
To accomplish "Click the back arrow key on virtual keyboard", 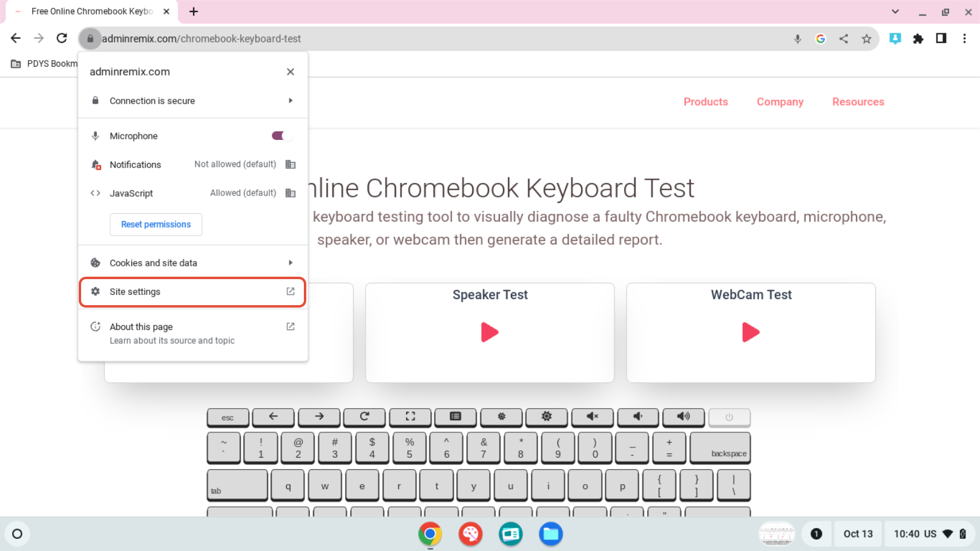I will (273, 417).
